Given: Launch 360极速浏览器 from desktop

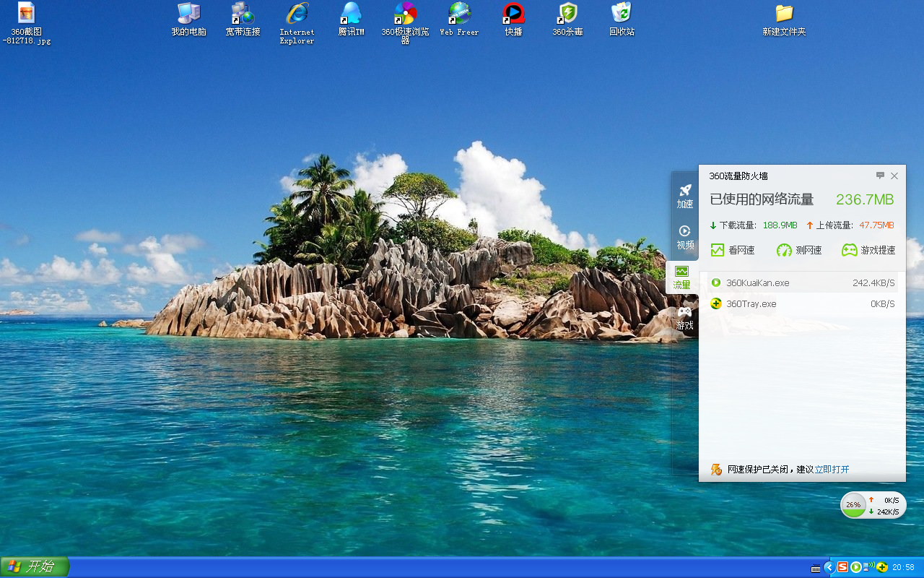Looking at the screenshot, I should tap(405, 22).
